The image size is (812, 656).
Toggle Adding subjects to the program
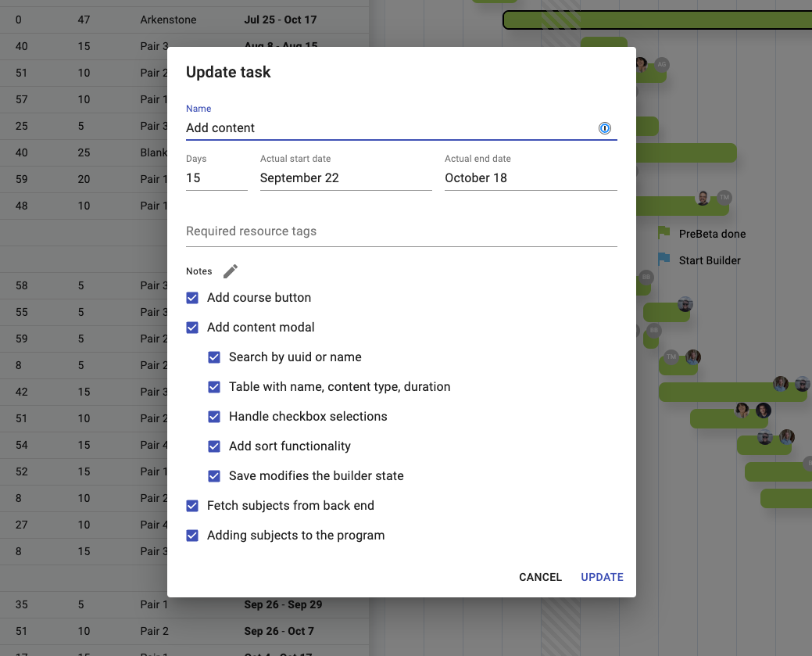point(191,535)
